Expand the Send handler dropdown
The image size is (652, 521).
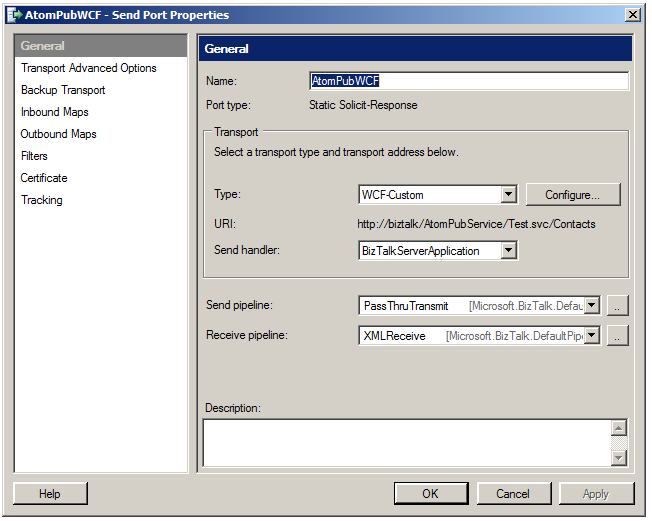(508, 251)
